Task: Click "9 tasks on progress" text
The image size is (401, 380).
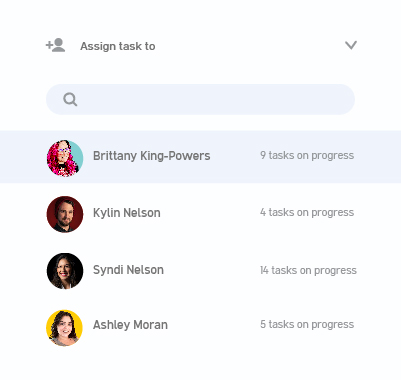Action: [x=307, y=155]
